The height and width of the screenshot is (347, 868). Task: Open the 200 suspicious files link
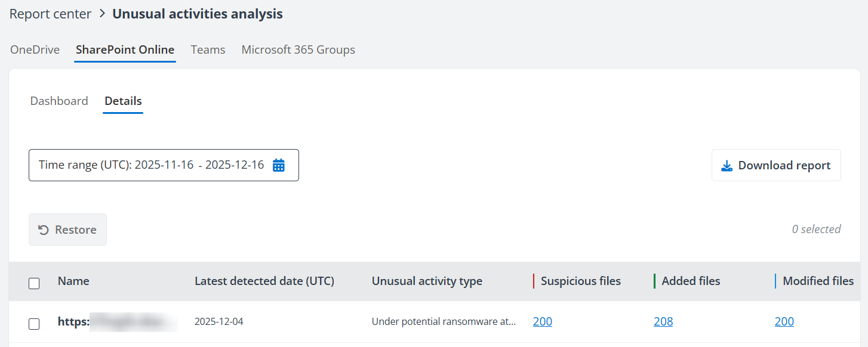click(543, 322)
